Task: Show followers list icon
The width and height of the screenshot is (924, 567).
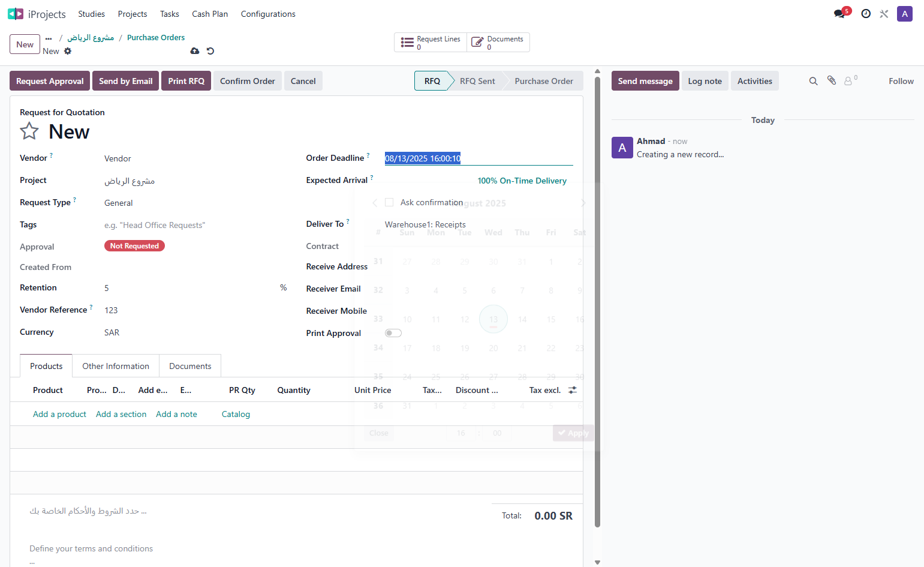Action: coord(850,80)
